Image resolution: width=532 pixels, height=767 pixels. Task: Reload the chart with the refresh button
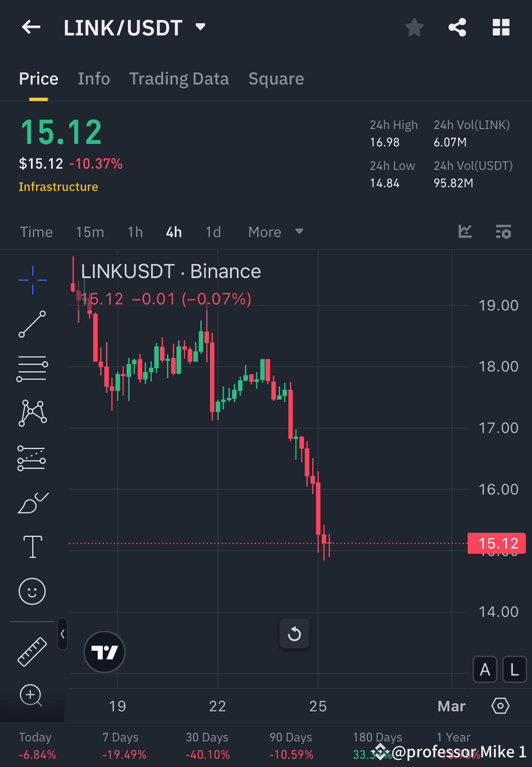(294, 633)
